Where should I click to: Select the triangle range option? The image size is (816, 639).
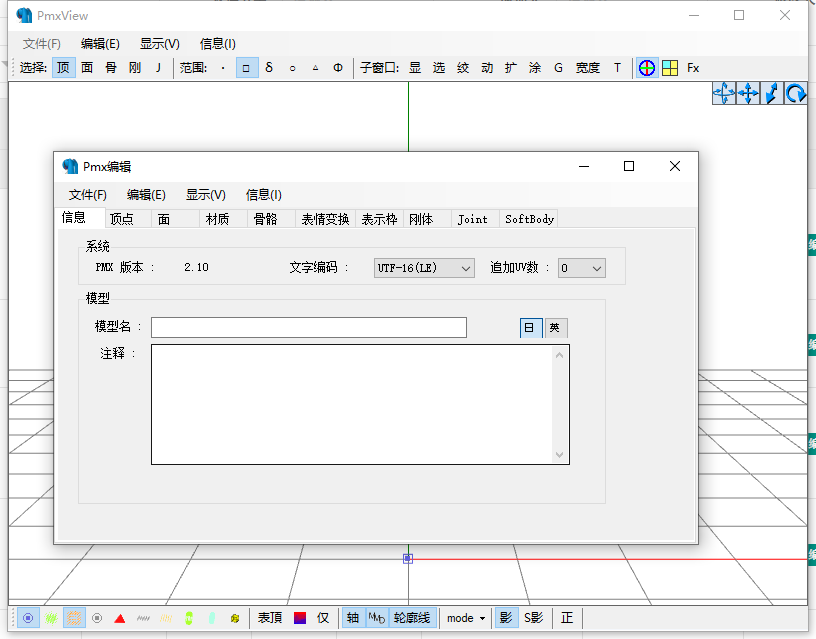click(315, 68)
